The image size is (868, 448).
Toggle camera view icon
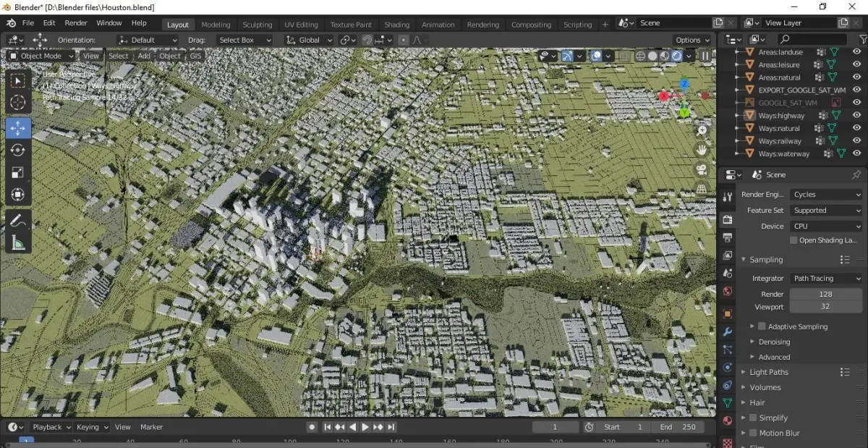702,169
